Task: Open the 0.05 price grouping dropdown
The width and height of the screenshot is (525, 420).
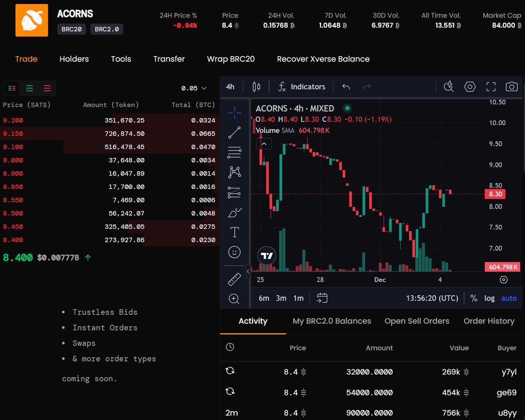Action: [x=194, y=88]
